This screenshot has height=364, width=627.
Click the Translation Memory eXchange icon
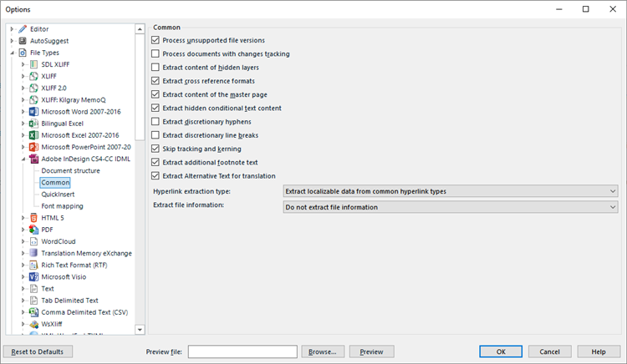34,253
